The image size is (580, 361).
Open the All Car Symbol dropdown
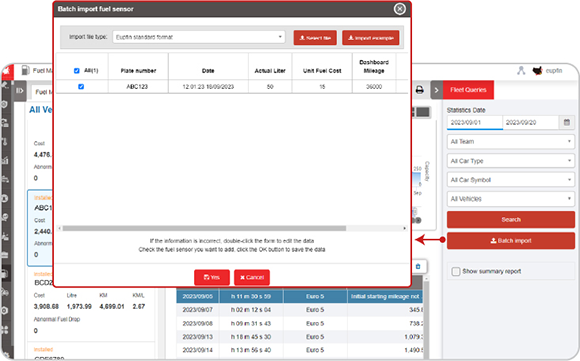tap(511, 180)
